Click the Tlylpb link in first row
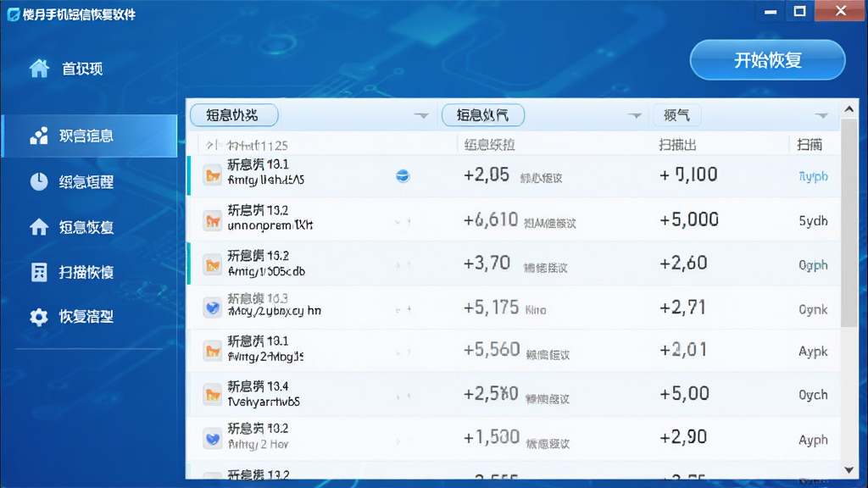The width and height of the screenshot is (868, 488). pos(813,176)
